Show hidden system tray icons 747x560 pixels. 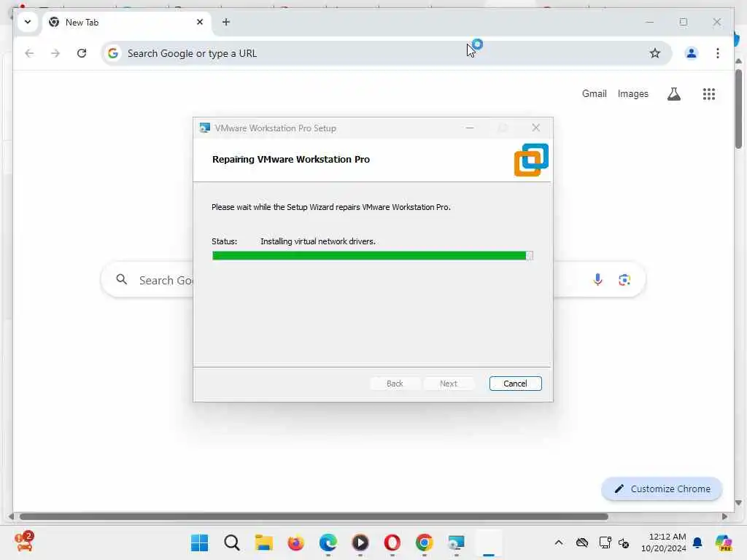559,542
